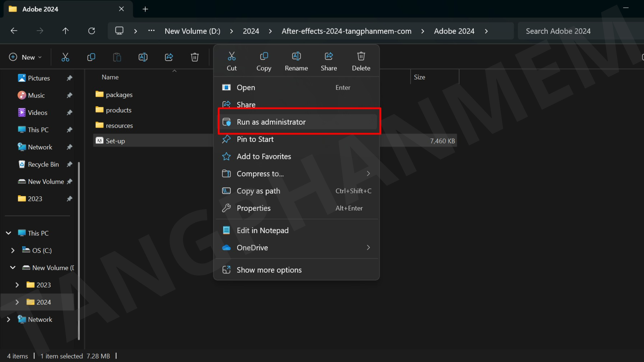
Task: Click the Copy icon in context menu
Action: (x=264, y=61)
